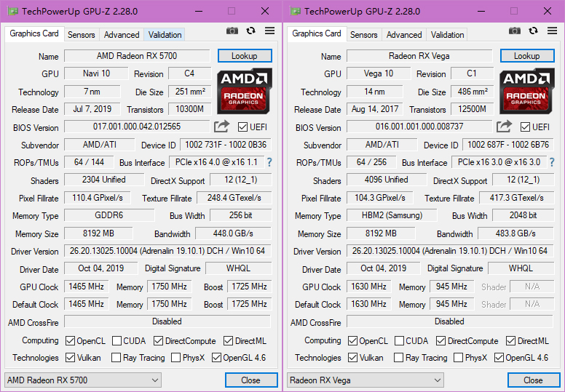
Task: Toggle UEFI checkbox in RX Vega window
Action: pyautogui.click(x=526, y=127)
